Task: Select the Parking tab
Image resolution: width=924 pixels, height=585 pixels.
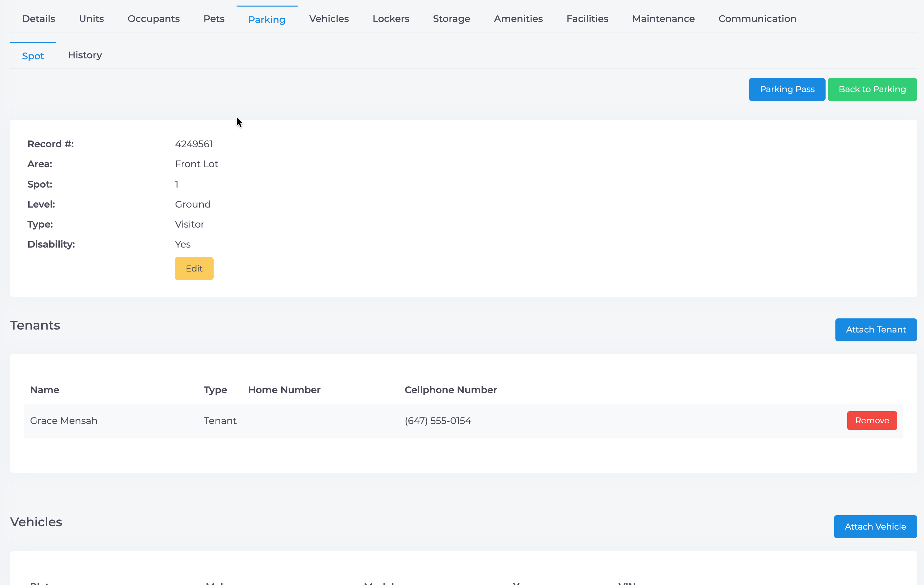Action: [267, 19]
